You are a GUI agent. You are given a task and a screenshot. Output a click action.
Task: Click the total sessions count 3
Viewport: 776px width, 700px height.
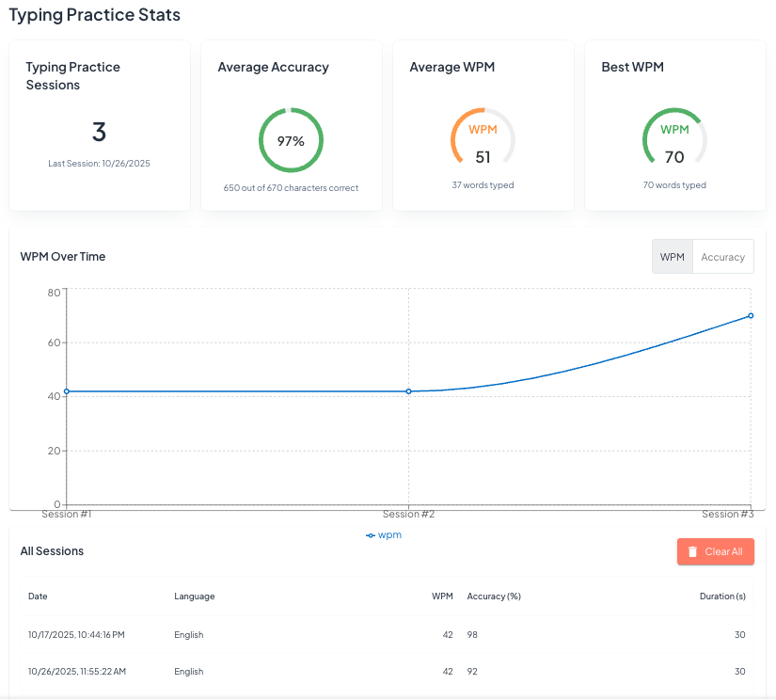[x=99, y=132]
